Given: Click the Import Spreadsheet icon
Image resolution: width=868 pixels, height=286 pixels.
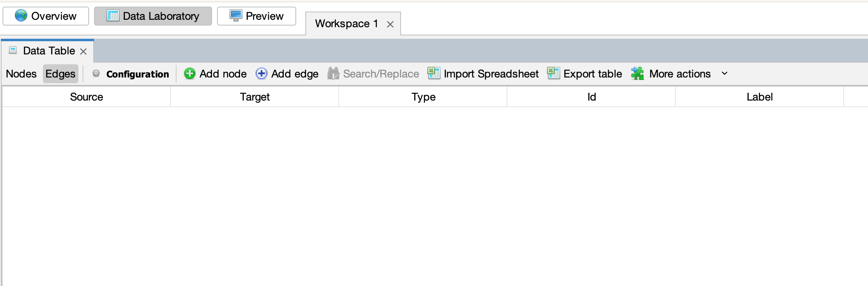Looking at the screenshot, I should click(434, 73).
